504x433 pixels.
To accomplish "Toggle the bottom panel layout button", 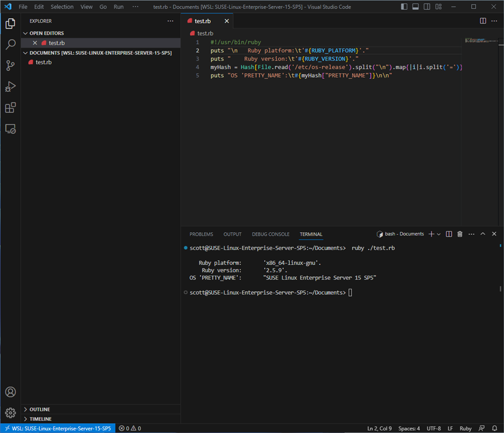I will 415,7.
